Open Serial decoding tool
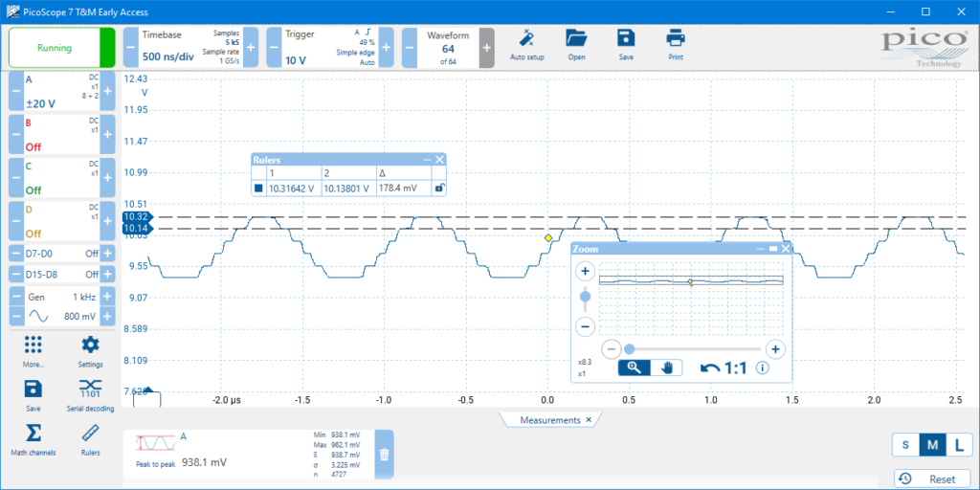Image resolution: width=980 pixels, height=490 pixels. pos(90,389)
